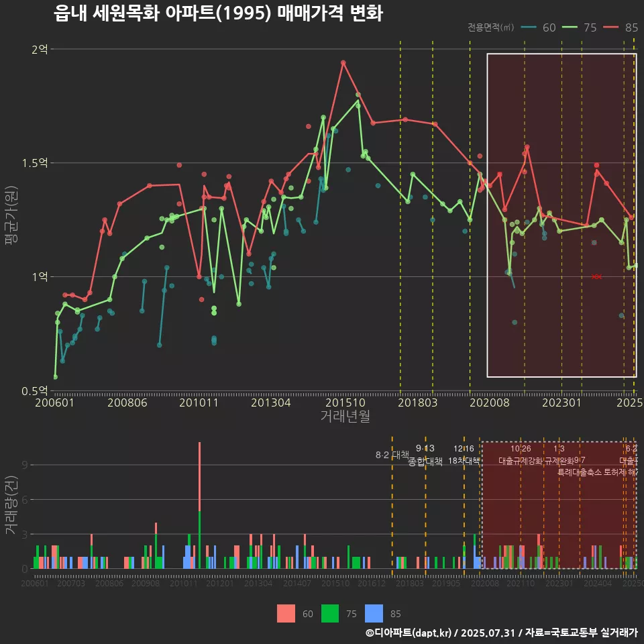
Task: Click the 전용면적(㎡) legend label
Action: 491,27
